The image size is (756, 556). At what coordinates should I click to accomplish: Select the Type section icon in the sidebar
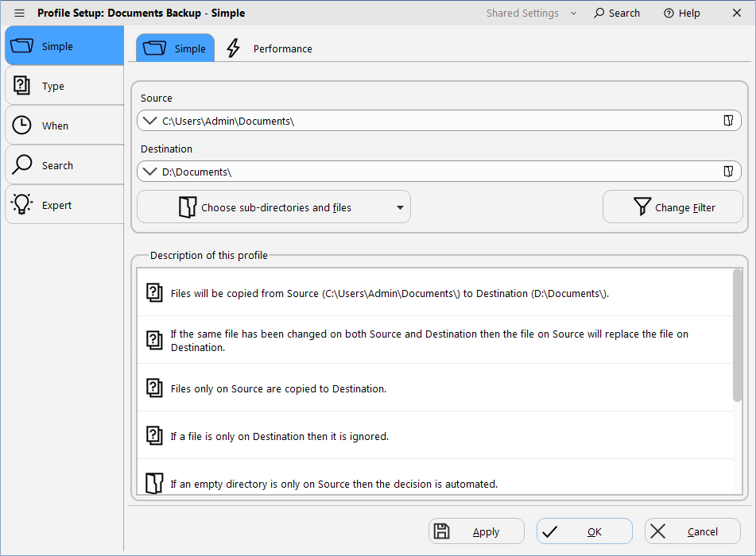[x=22, y=85]
